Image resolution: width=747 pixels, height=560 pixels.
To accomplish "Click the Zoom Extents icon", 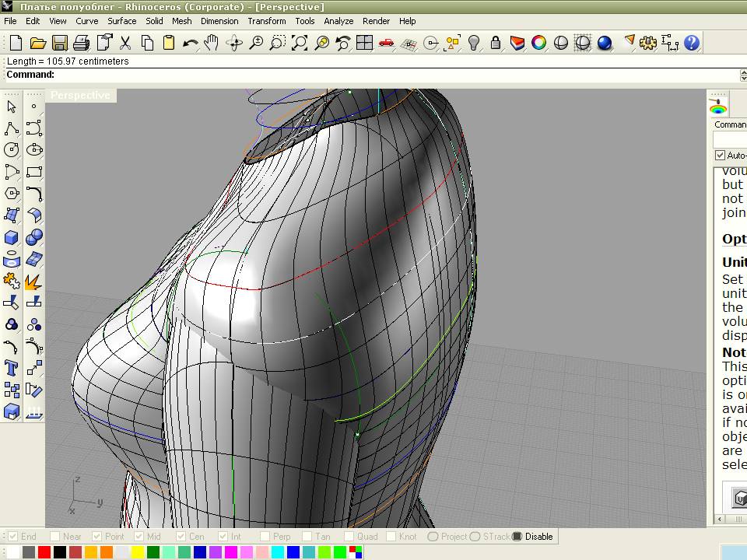I will [x=300, y=44].
